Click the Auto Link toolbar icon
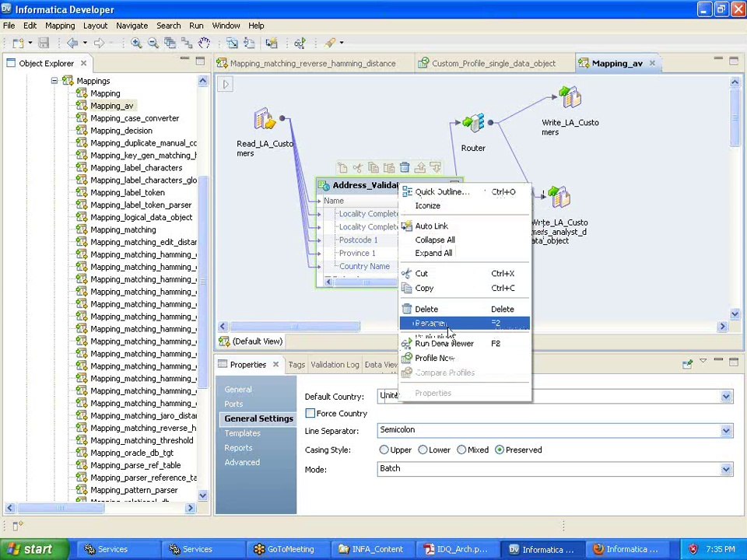The height and width of the screenshot is (560, 747). [272, 43]
